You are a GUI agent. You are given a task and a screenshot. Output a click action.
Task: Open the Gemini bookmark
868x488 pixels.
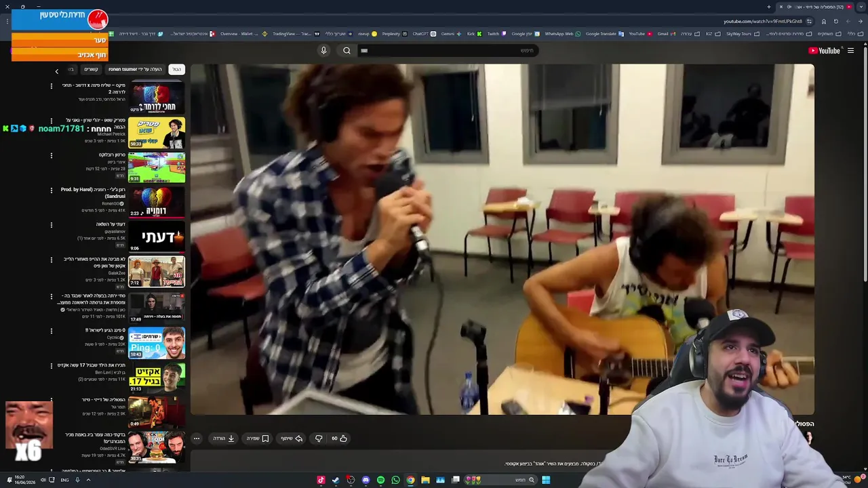coord(452,34)
